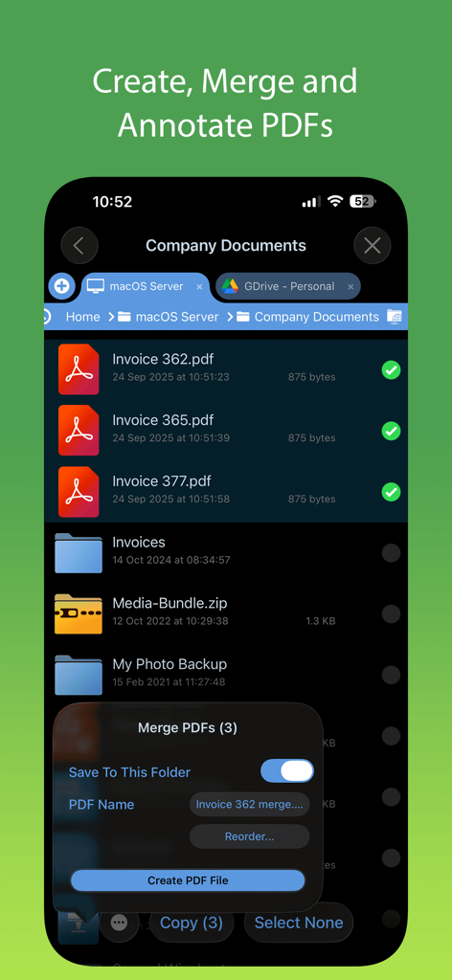Open the Invoice 362.pdf file icon
Image resolution: width=452 pixels, height=980 pixels.
79,369
